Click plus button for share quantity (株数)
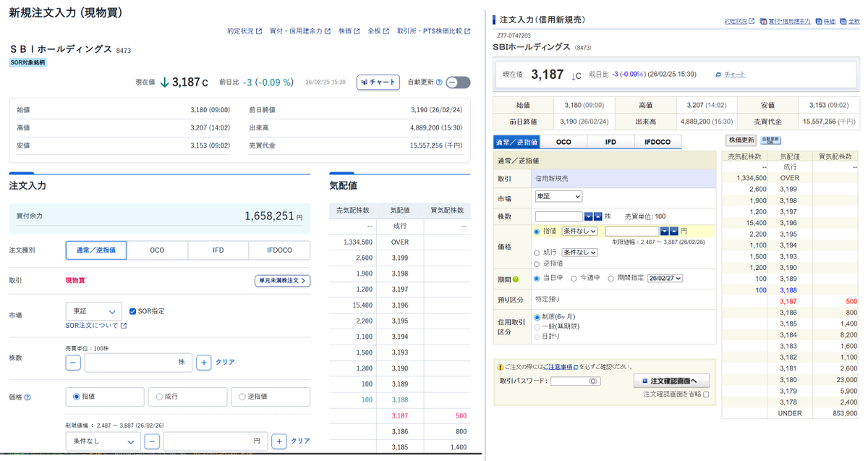Image resolution: width=868 pixels, height=461 pixels. tap(204, 363)
